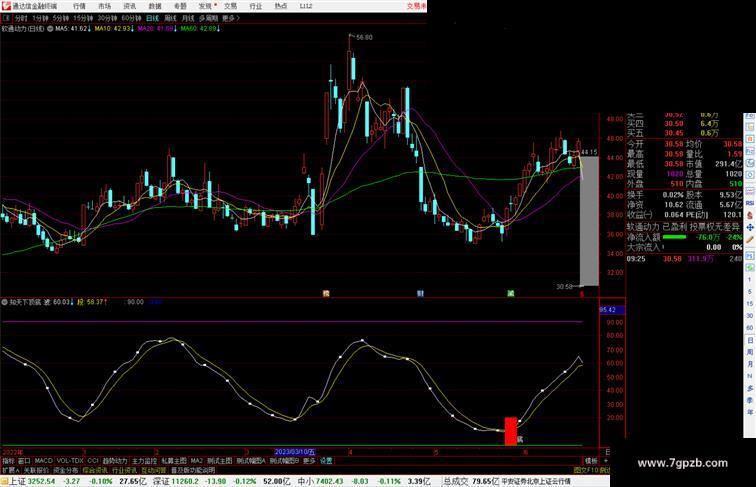Open the 资讯 menu
Image resolution: width=756 pixels, height=487 pixels.
[129, 6]
